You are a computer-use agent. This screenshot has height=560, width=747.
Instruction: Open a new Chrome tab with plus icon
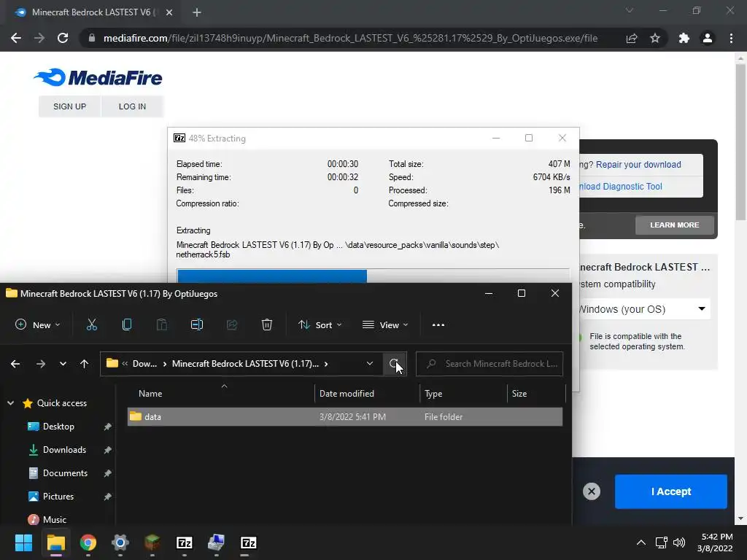click(x=197, y=12)
